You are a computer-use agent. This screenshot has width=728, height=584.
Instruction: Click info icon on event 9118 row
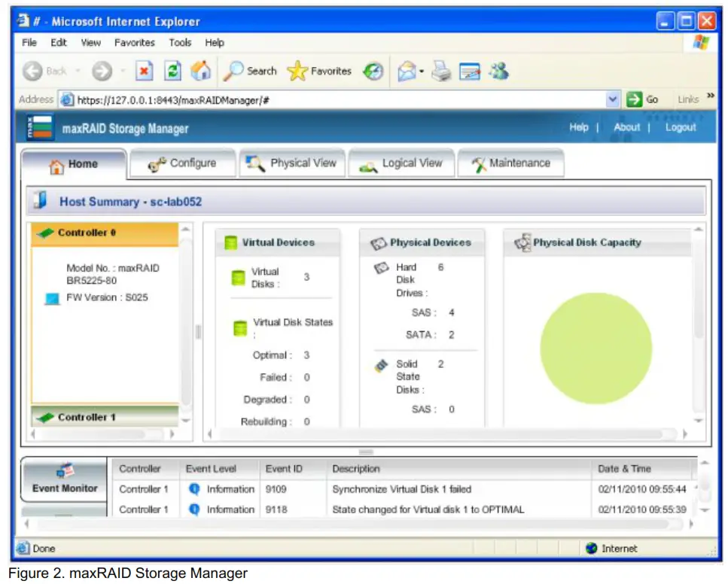click(x=194, y=509)
